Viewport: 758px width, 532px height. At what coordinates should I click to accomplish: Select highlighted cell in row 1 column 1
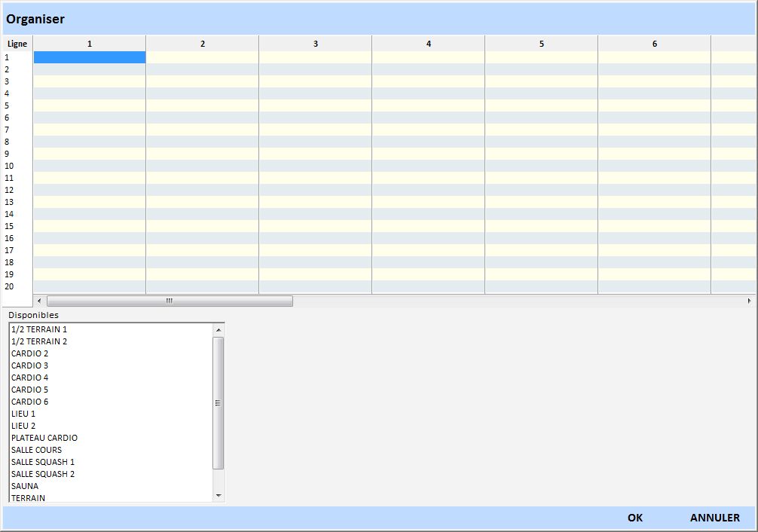90,57
